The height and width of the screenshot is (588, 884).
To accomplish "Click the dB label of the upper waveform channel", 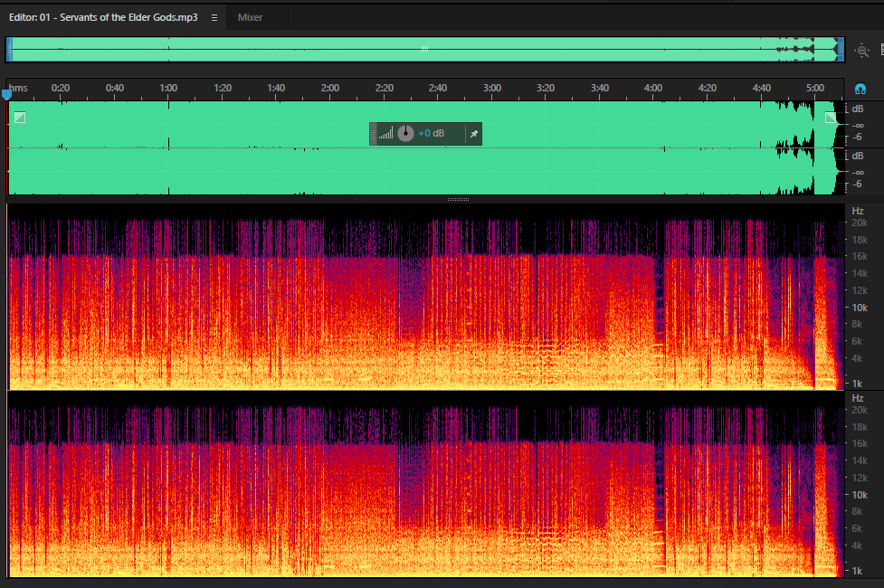I will (858, 109).
